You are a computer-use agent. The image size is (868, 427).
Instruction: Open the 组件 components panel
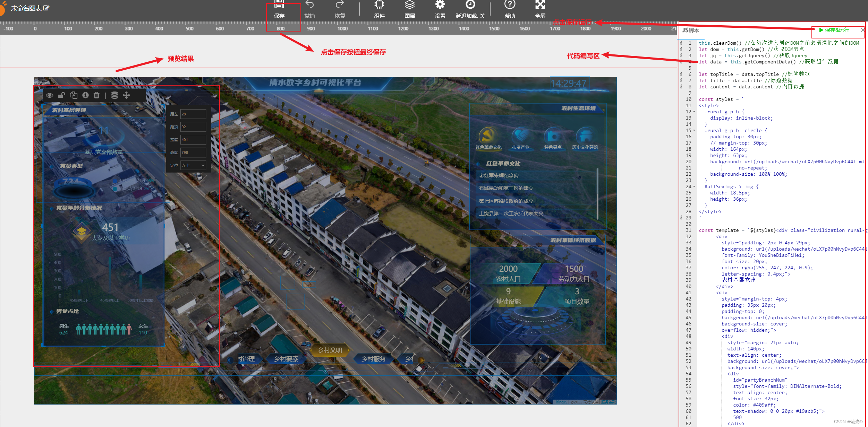click(379, 5)
